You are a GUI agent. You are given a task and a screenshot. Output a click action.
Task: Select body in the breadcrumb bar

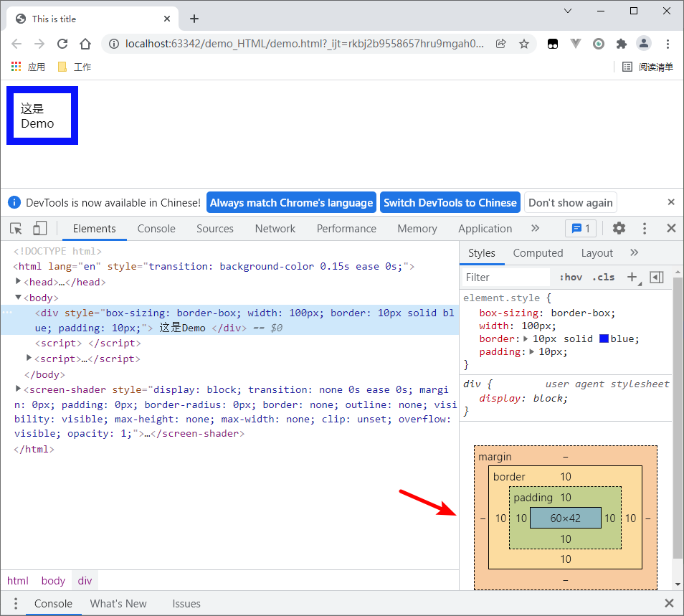pos(53,581)
